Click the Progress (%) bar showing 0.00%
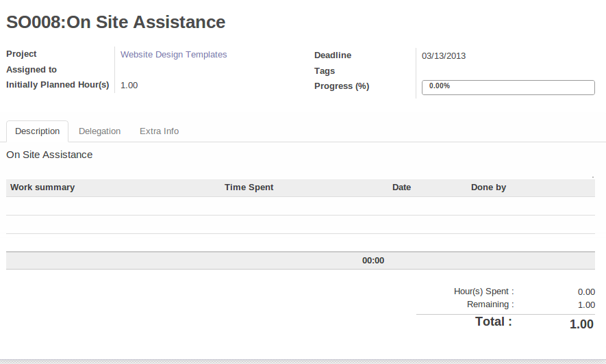The width and height of the screenshot is (606, 364). pos(508,87)
